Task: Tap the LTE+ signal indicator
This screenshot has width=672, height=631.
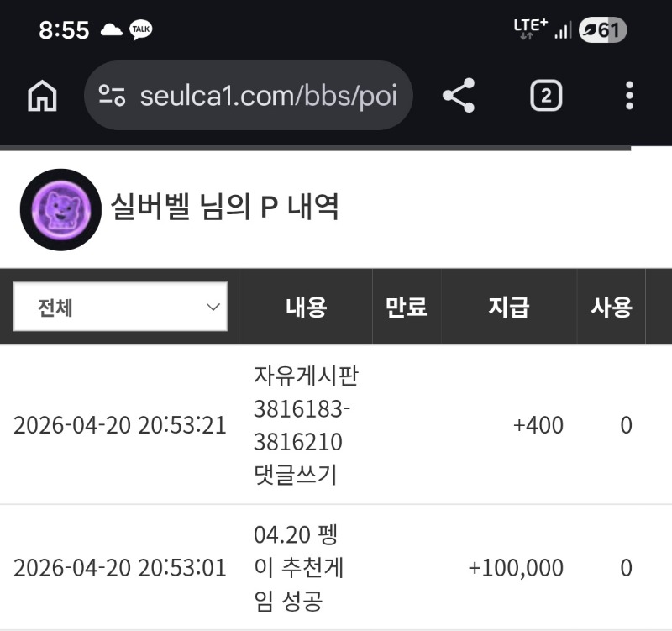Action: (x=530, y=29)
